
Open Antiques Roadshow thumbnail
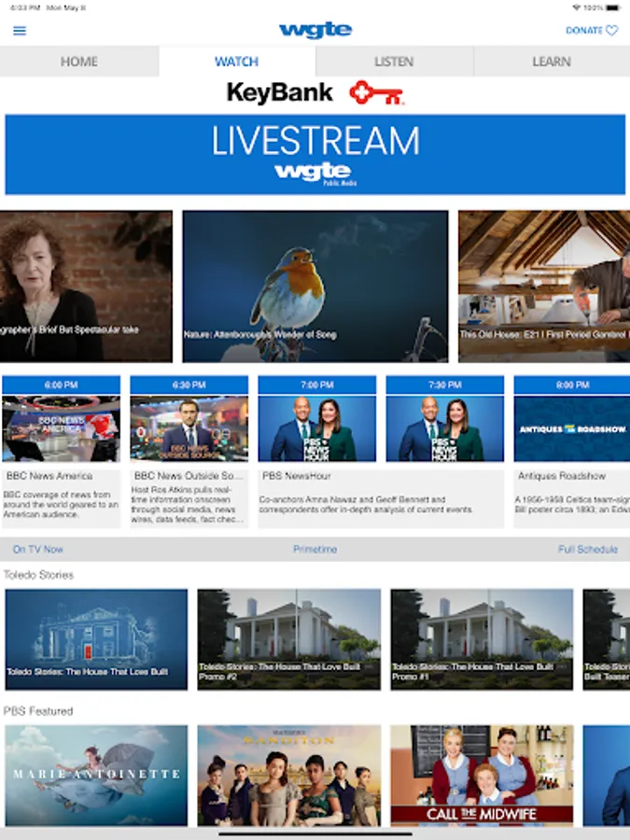tap(571, 428)
